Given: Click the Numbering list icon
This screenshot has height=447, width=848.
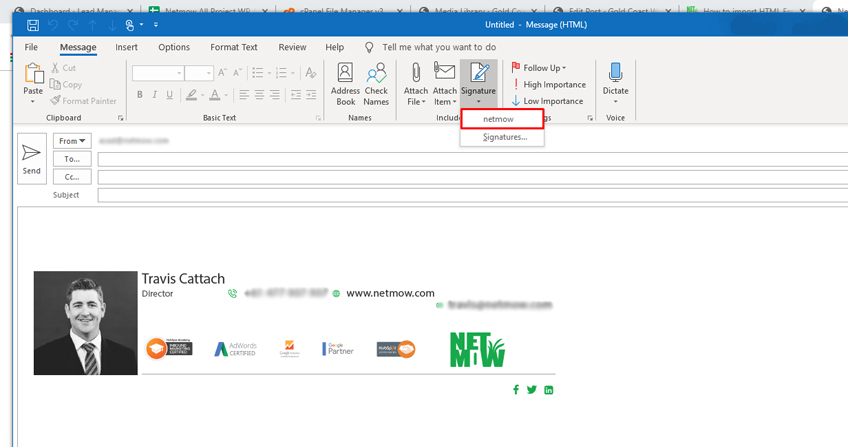Looking at the screenshot, I should click(281, 73).
